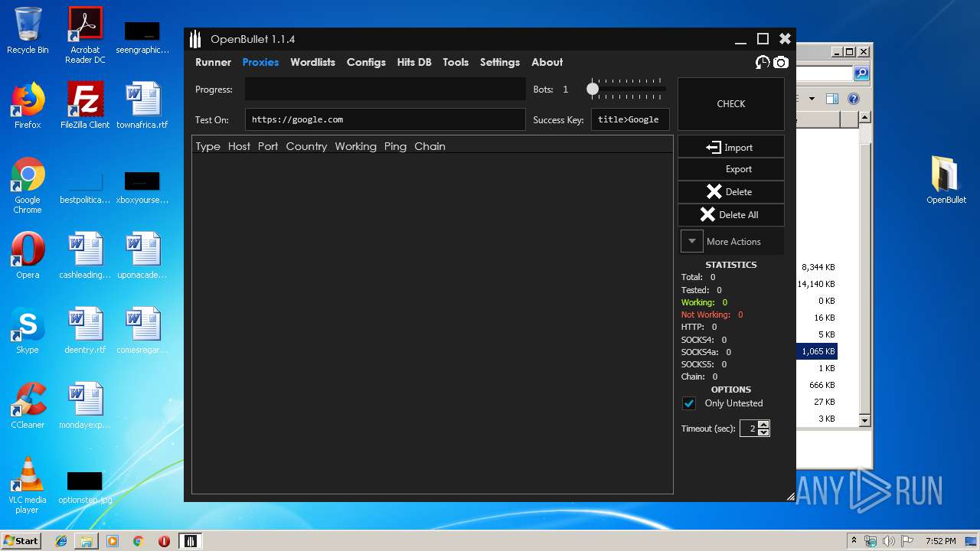
Task: Open CCleaner desktop shortcut
Action: 28,406
